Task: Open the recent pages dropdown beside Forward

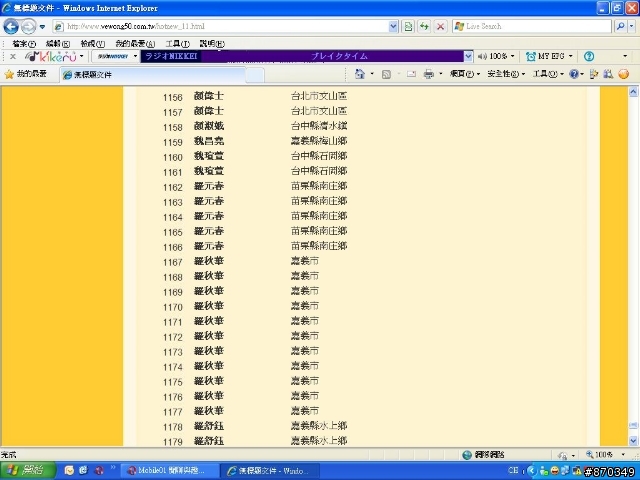Action: (42, 27)
